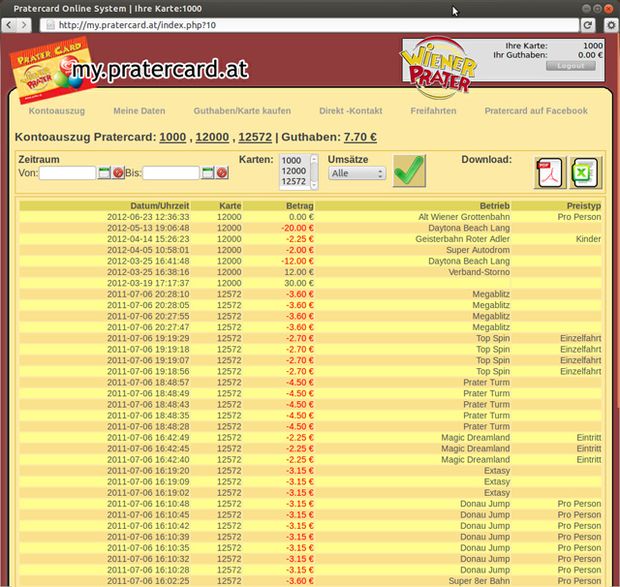
Task: Open the Freifahrten menu item
Action: click(x=433, y=111)
